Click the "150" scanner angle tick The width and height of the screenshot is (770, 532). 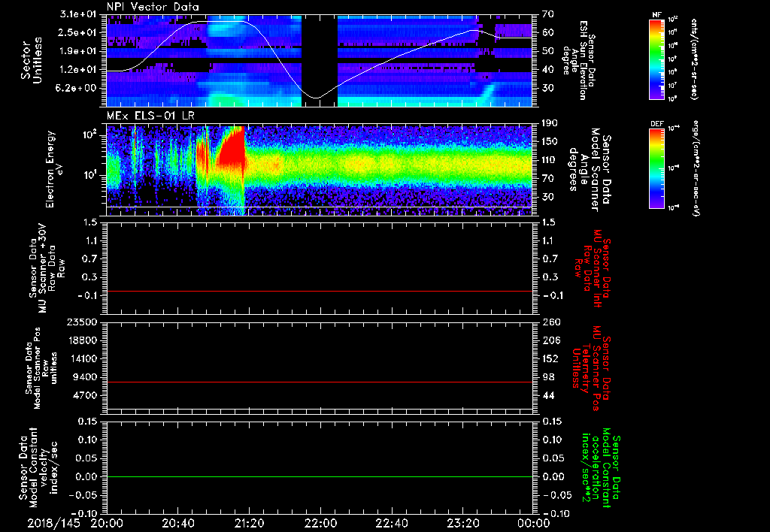550,141
